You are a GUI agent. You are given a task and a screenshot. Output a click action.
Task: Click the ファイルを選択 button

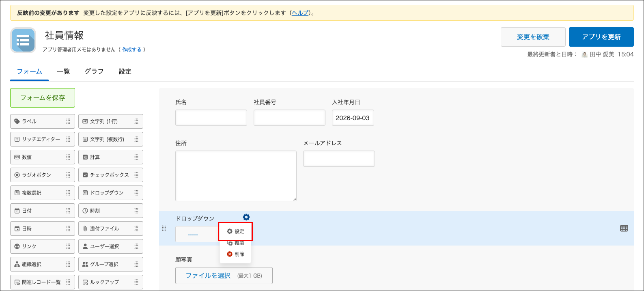pos(224,276)
